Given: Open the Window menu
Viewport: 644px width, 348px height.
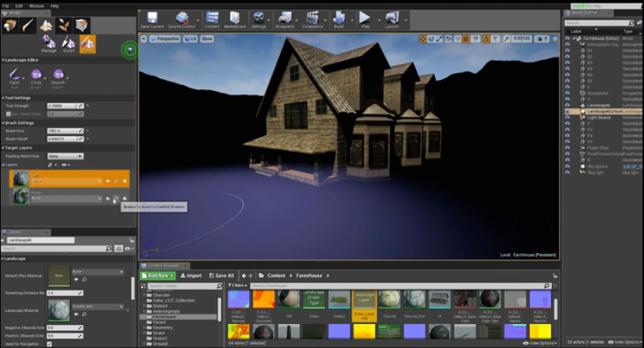Looking at the screenshot, I should pyautogui.click(x=36, y=6).
